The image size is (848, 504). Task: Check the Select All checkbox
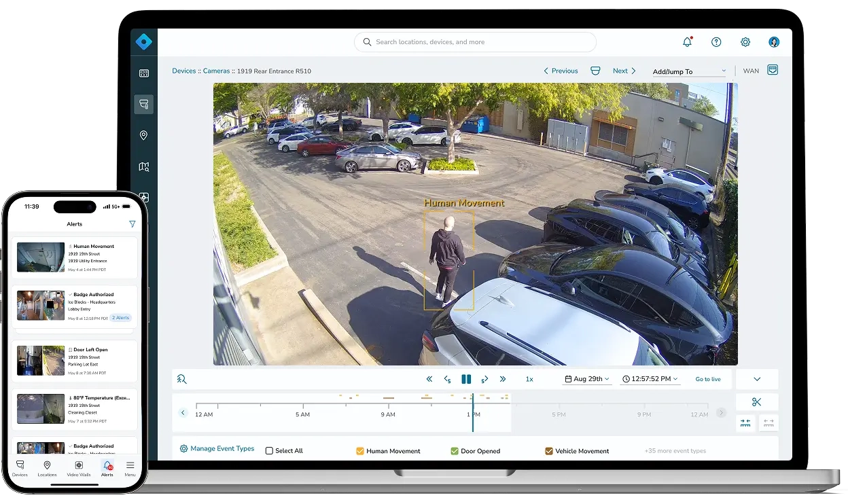coord(269,451)
